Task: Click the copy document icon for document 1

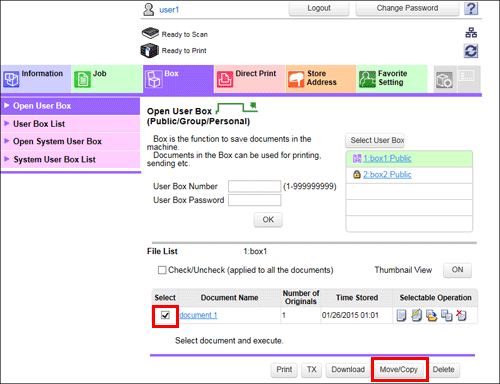Action: [x=447, y=315]
